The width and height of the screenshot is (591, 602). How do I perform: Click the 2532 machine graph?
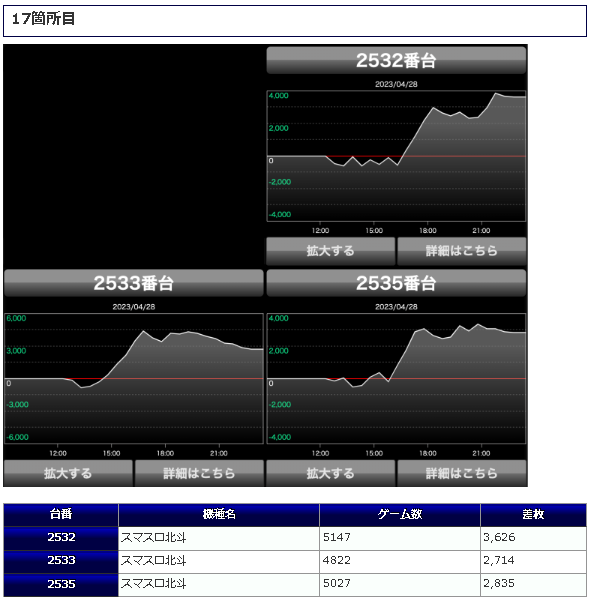[396, 156]
